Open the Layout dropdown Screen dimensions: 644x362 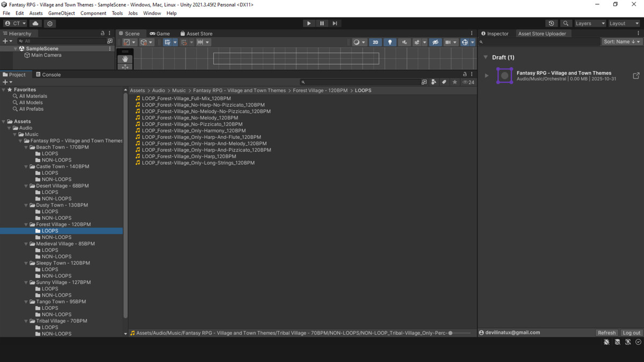point(623,23)
